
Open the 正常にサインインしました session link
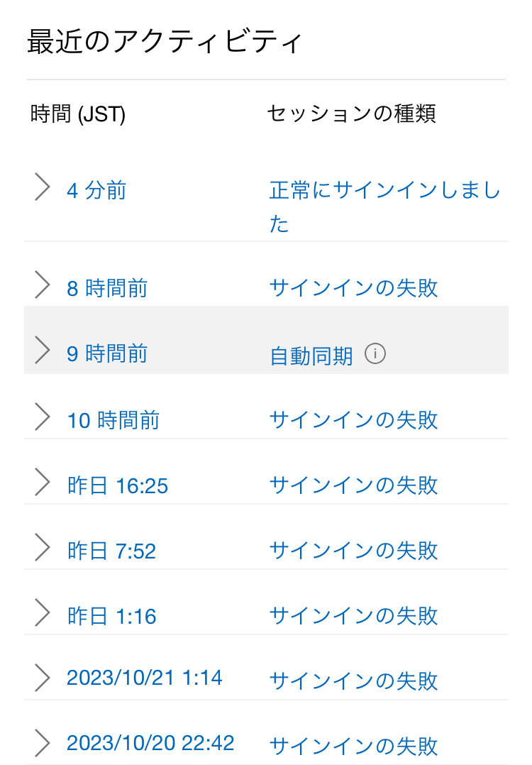384,191
